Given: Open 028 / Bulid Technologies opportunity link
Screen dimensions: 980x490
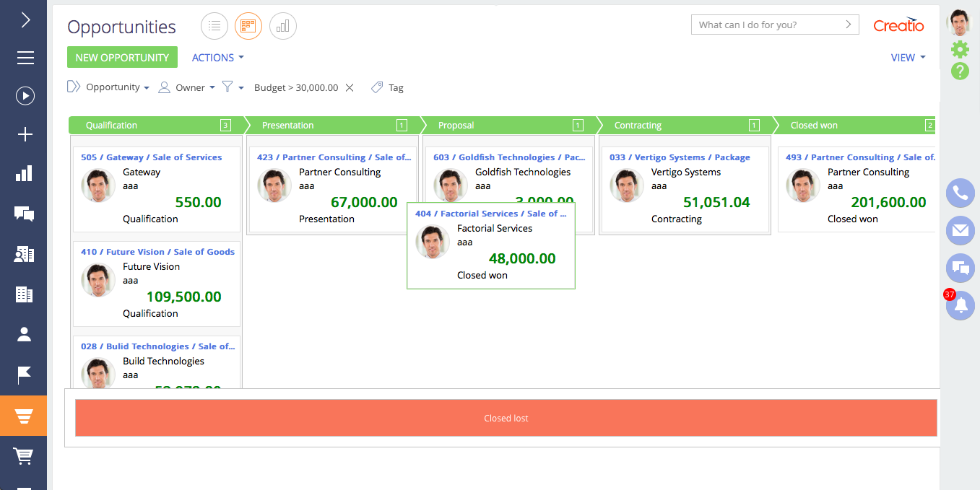Looking at the screenshot, I should click(x=157, y=346).
